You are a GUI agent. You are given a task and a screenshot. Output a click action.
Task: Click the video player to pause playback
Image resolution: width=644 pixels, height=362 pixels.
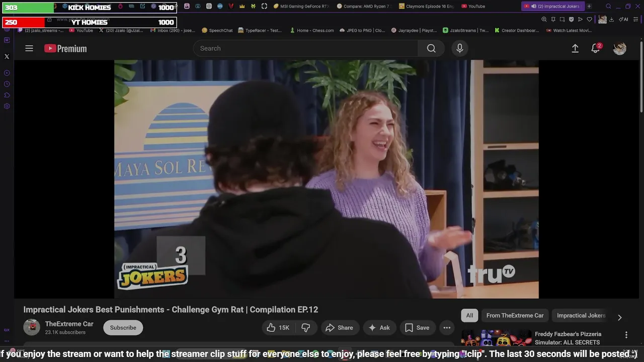[x=326, y=179]
